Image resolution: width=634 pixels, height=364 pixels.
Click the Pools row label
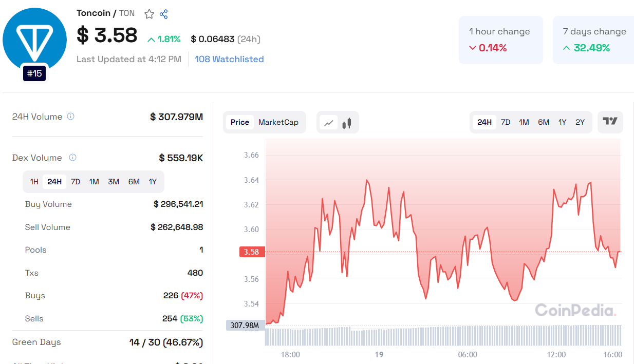pyautogui.click(x=36, y=250)
